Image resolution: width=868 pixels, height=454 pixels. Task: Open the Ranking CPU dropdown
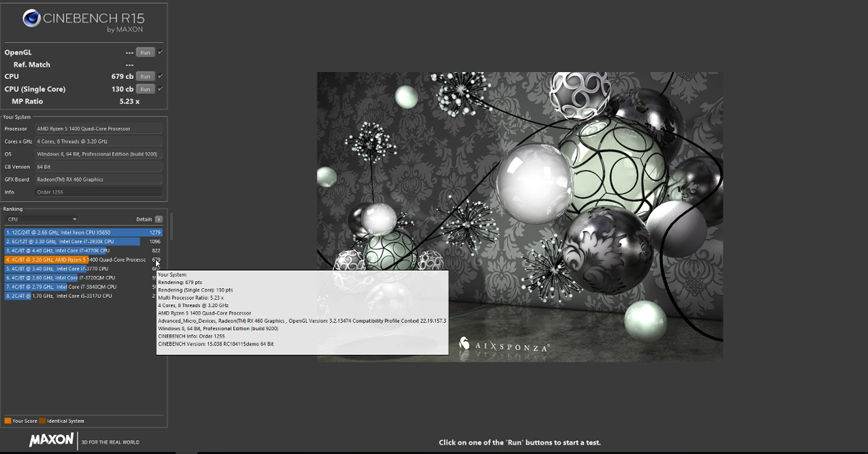tap(42, 219)
